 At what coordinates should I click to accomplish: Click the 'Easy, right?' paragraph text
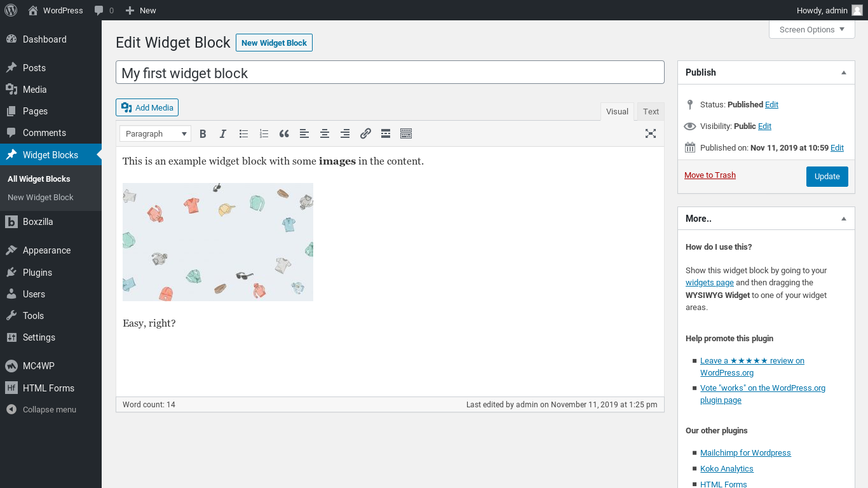(149, 323)
